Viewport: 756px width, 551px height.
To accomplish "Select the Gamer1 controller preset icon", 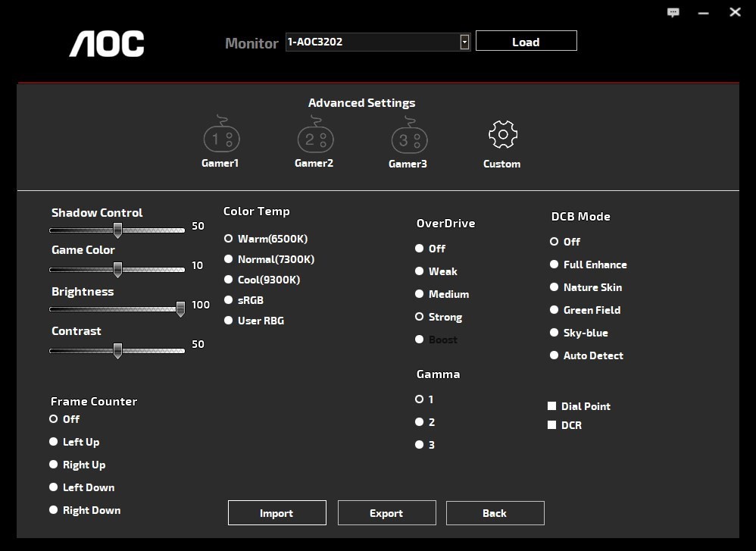I will 221,138.
